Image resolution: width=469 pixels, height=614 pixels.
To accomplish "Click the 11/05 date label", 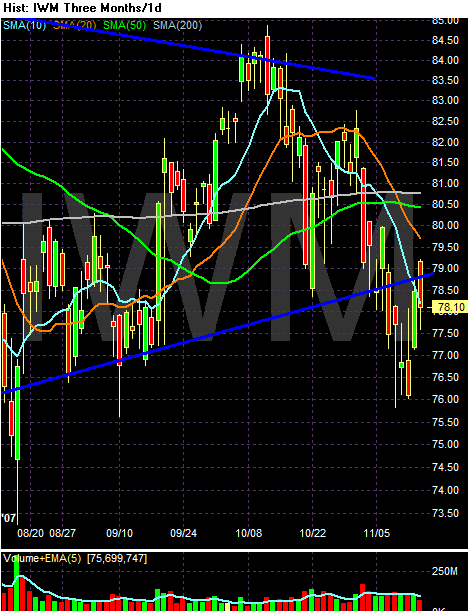I will 376,533.
